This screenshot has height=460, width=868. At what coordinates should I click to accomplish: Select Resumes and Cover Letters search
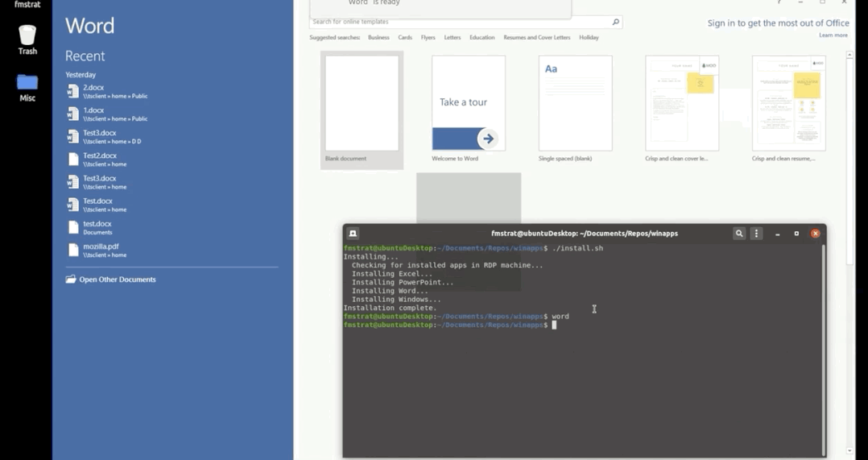537,38
